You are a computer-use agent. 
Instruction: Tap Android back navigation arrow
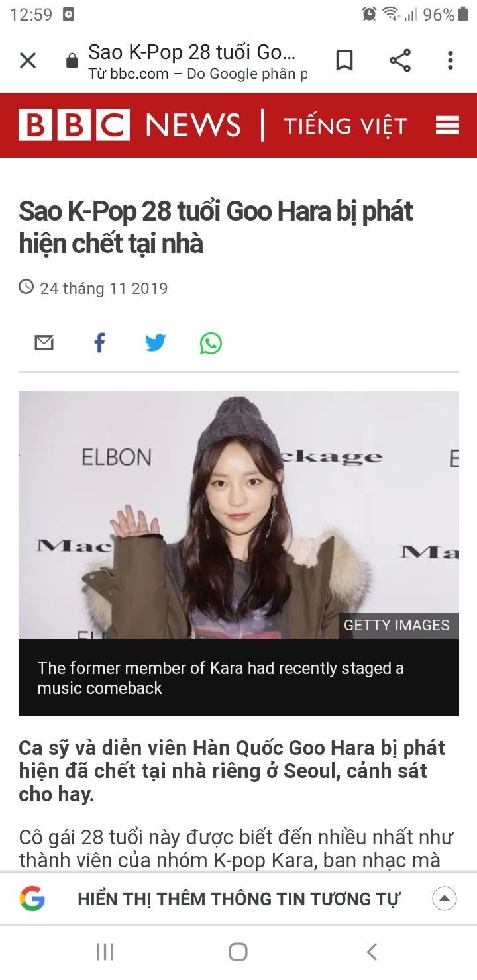[x=372, y=952]
